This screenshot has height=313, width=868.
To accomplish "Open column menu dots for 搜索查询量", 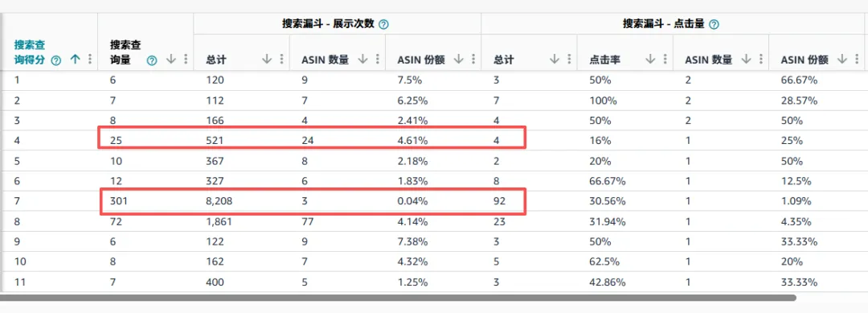I will 186,60.
